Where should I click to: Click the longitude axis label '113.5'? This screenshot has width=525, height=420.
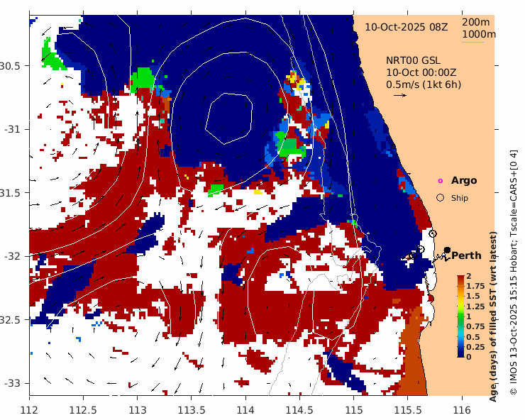point(191,410)
